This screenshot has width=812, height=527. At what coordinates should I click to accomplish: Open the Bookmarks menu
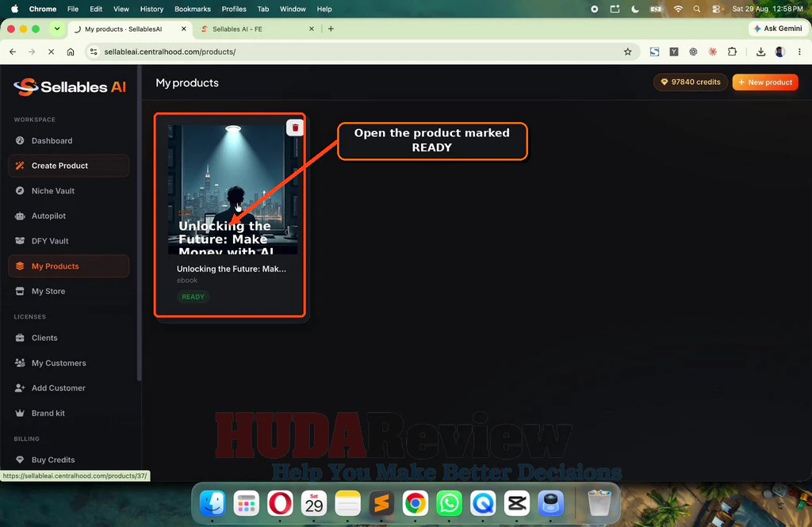click(193, 9)
